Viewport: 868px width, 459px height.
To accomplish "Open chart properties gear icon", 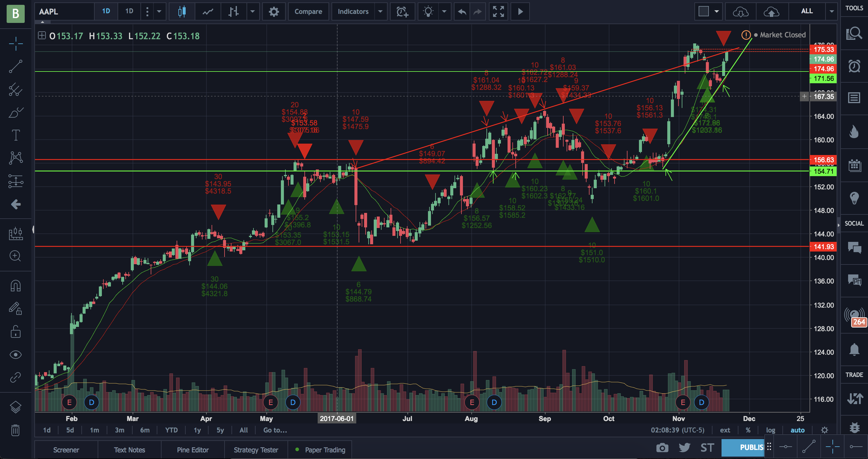I will (274, 12).
